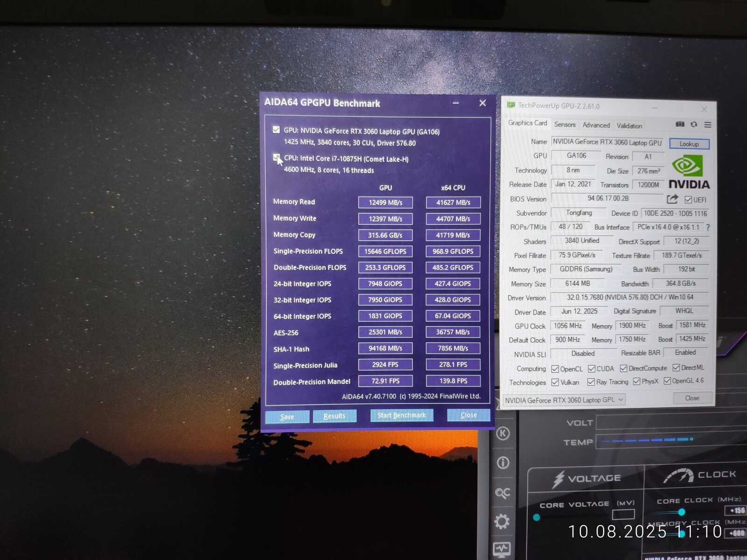The width and height of the screenshot is (747, 560).
Task: Toggle the UEFI checkbox in GPU-Z
Action: 688,200
